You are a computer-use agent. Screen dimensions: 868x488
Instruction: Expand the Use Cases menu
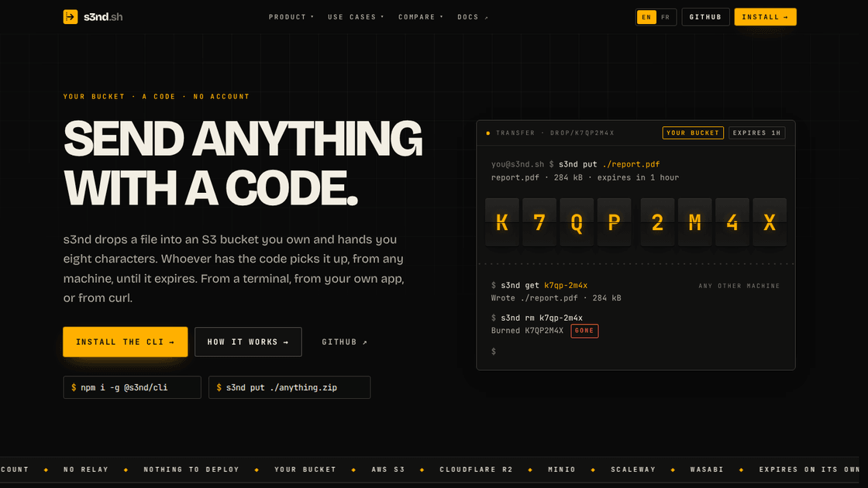coord(356,17)
